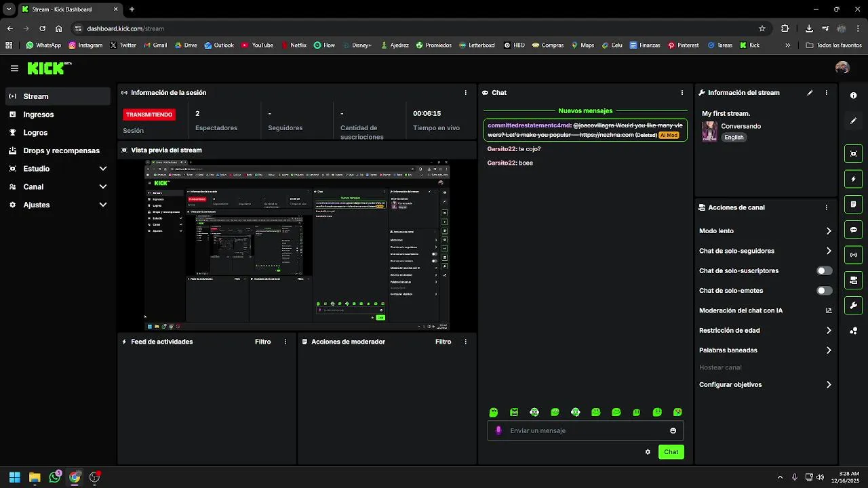Open the hamburger menu beside the Kick logo
The width and height of the screenshot is (868, 488).
[x=14, y=68]
